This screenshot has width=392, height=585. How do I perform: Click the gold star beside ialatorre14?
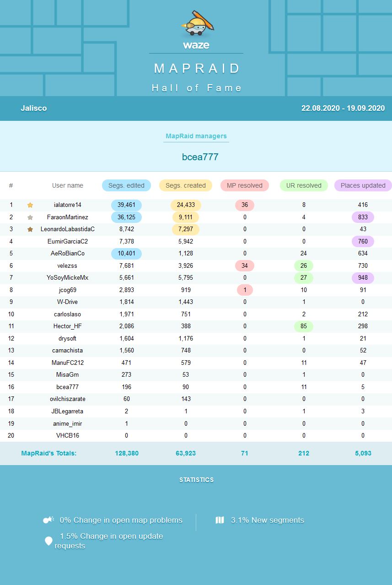point(30,205)
